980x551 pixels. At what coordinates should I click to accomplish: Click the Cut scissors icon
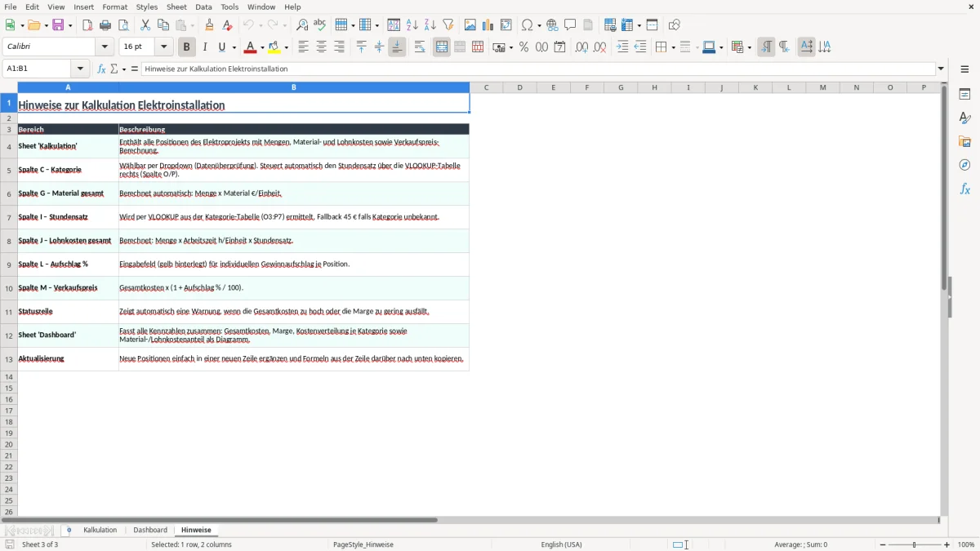pos(145,25)
